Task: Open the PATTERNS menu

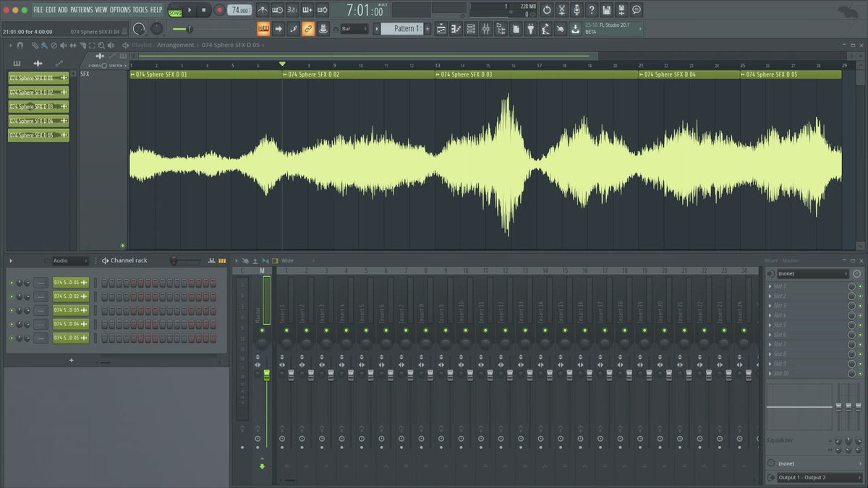Action: point(81,10)
